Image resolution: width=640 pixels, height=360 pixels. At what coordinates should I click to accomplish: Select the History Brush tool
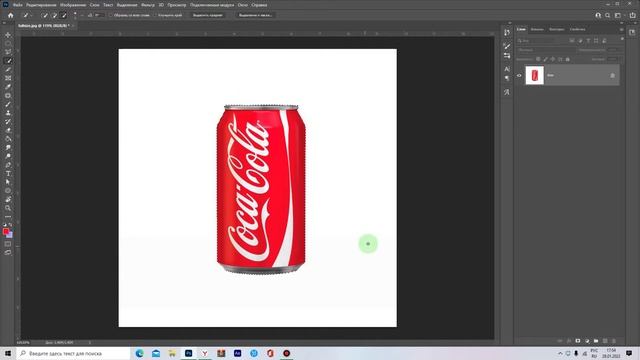[8, 122]
